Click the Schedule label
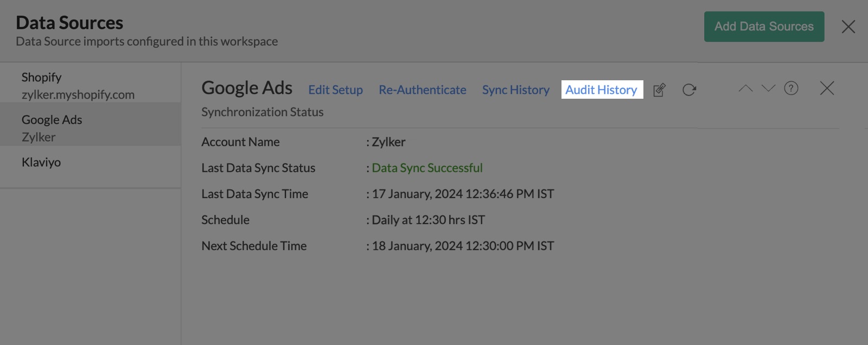This screenshot has height=345, width=868. (x=225, y=220)
